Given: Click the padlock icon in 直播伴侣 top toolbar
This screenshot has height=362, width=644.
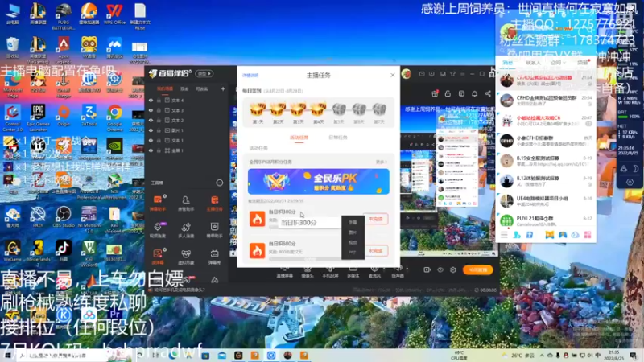Looking at the screenshot, I should click(448, 93).
